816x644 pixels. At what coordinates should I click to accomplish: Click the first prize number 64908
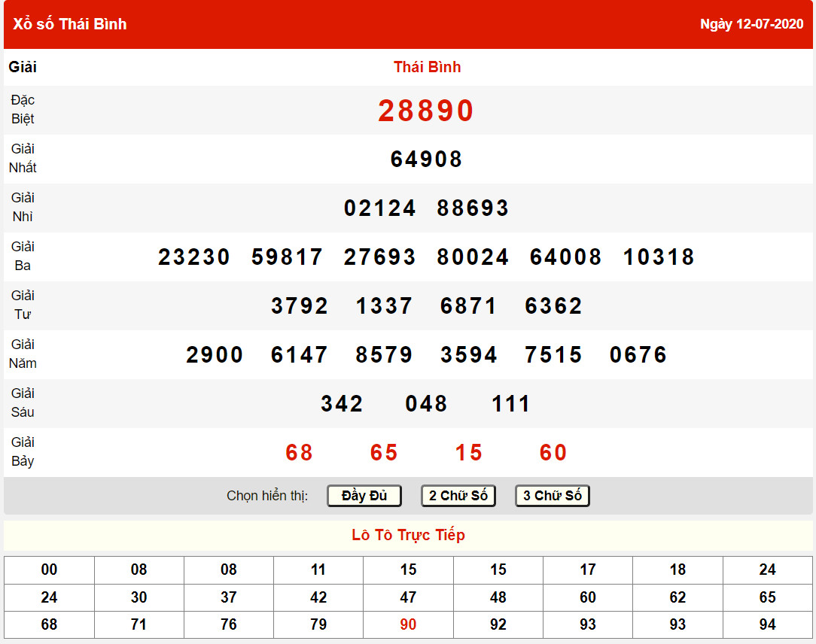pos(426,159)
